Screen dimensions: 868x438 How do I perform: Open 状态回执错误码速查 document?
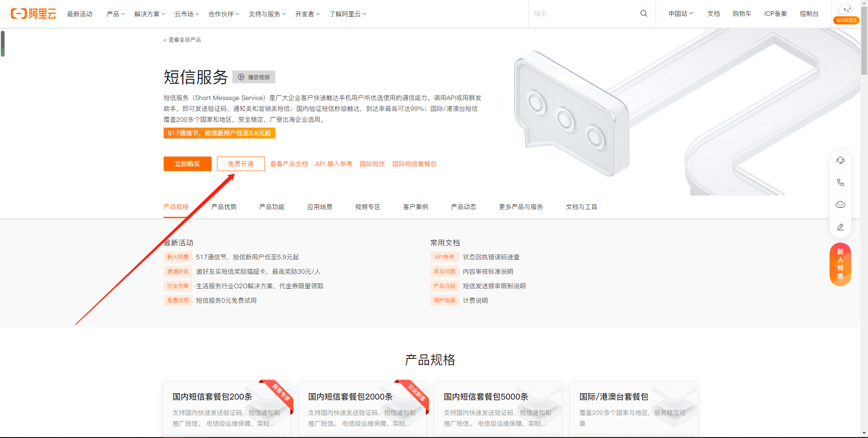click(491, 257)
